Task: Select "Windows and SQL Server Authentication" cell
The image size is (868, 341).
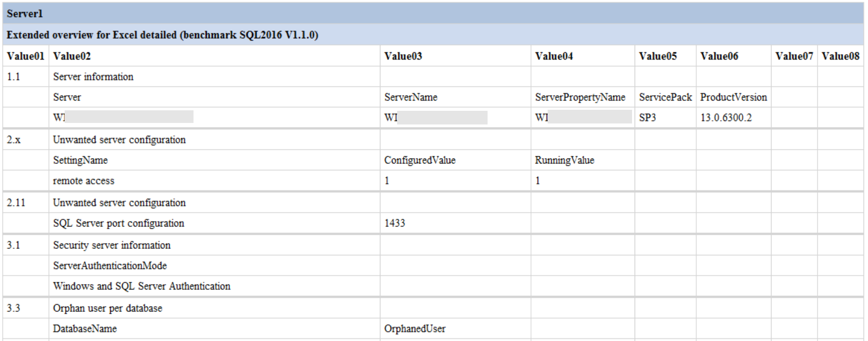Action: [141, 286]
